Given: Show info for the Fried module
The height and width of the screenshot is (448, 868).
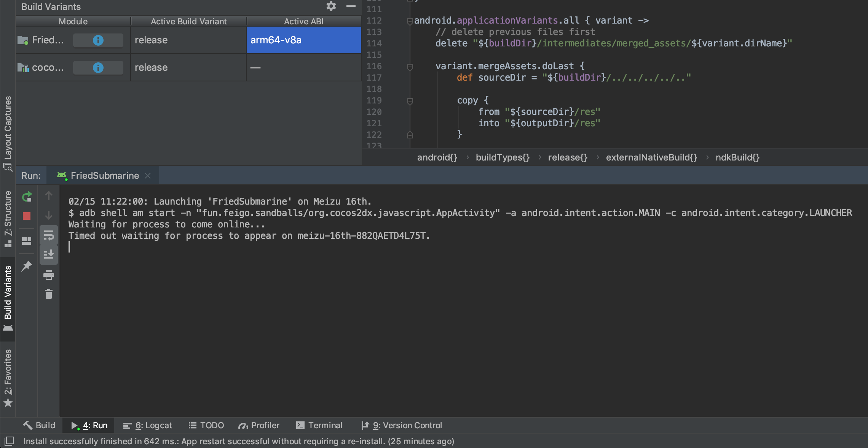Looking at the screenshot, I should pos(98,40).
